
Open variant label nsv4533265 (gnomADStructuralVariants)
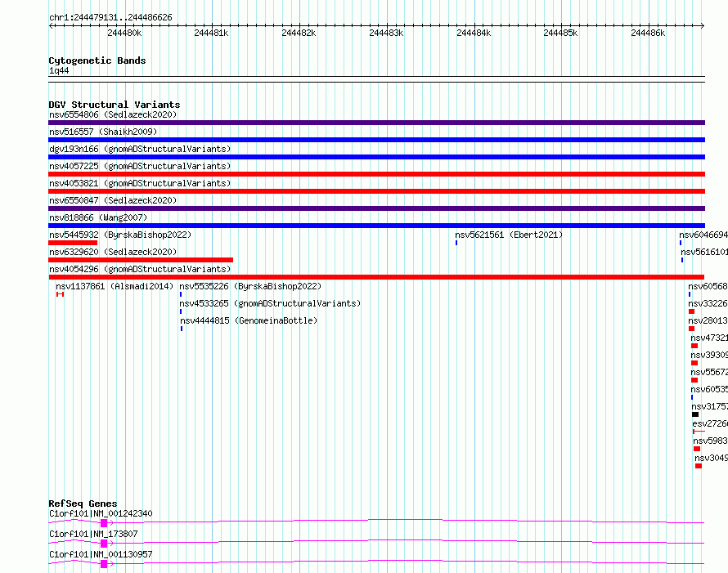click(x=270, y=303)
